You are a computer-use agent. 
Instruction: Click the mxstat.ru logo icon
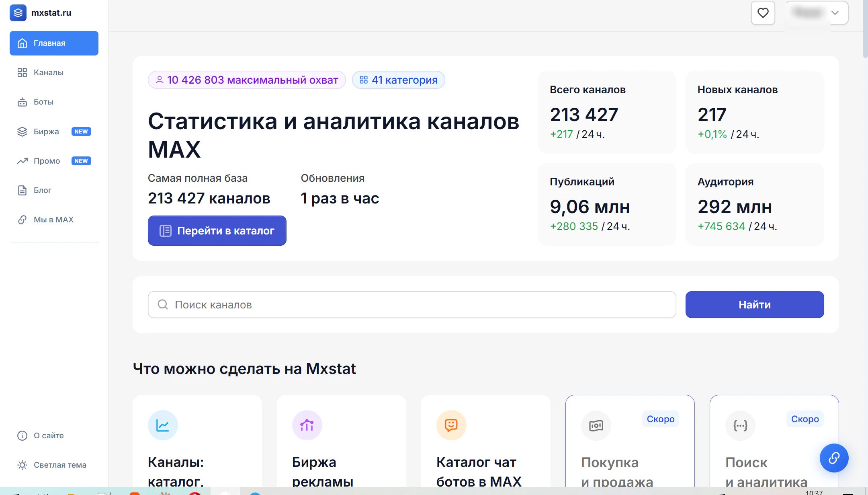pyautogui.click(x=18, y=13)
